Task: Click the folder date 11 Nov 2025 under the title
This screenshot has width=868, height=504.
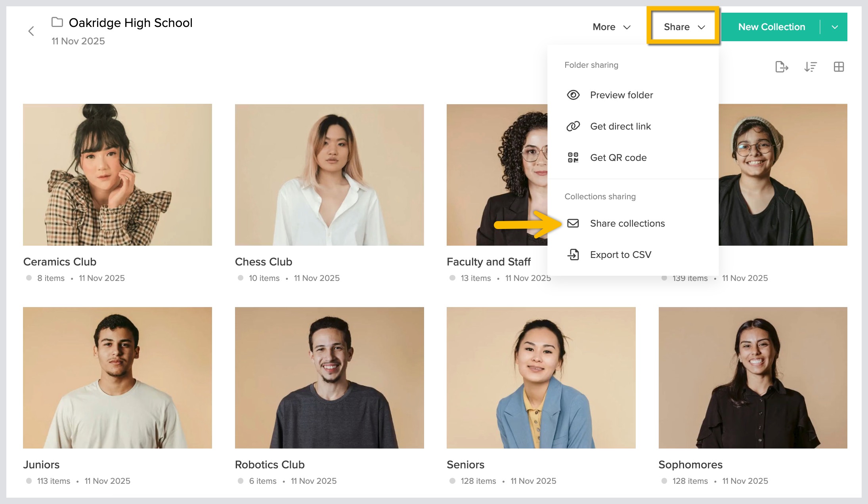Action: click(x=78, y=41)
